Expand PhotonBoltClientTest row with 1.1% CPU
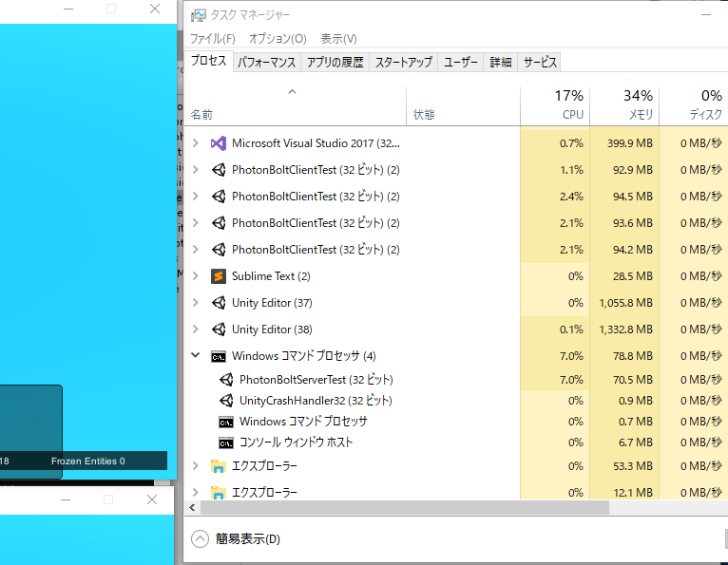Image resolution: width=728 pixels, height=565 pixels. (x=196, y=170)
